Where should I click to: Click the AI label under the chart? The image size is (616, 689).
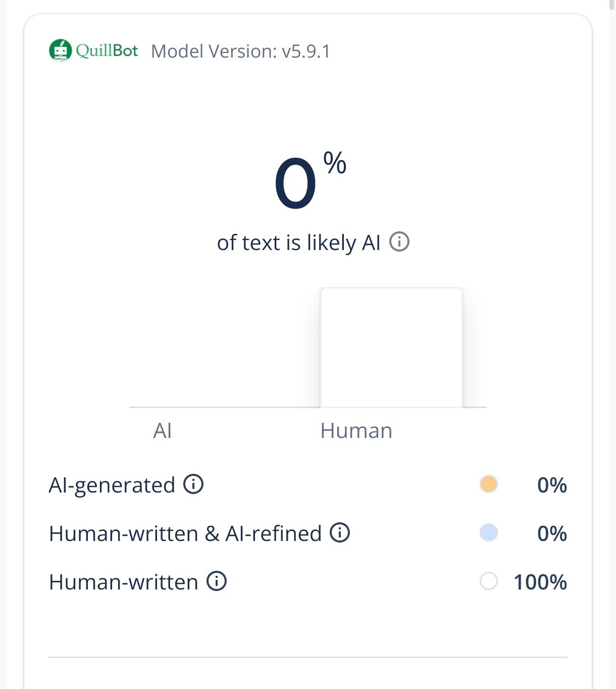pyautogui.click(x=163, y=431)
